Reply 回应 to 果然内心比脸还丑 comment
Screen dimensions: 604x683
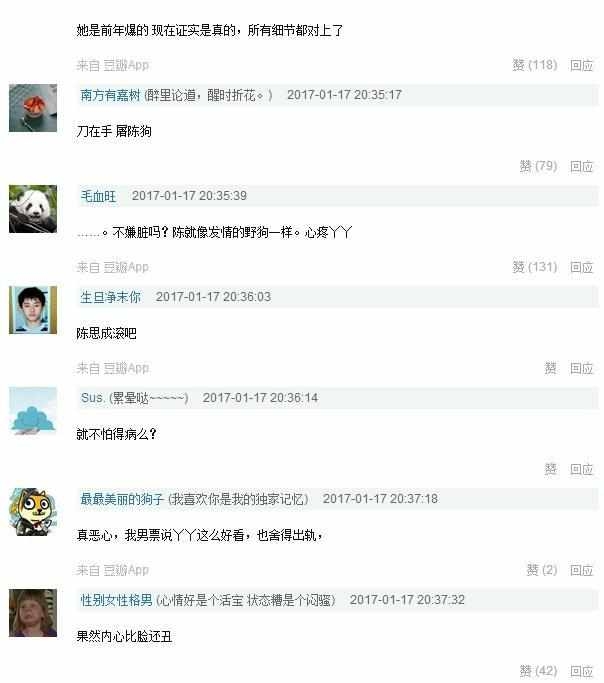point(582,671)
